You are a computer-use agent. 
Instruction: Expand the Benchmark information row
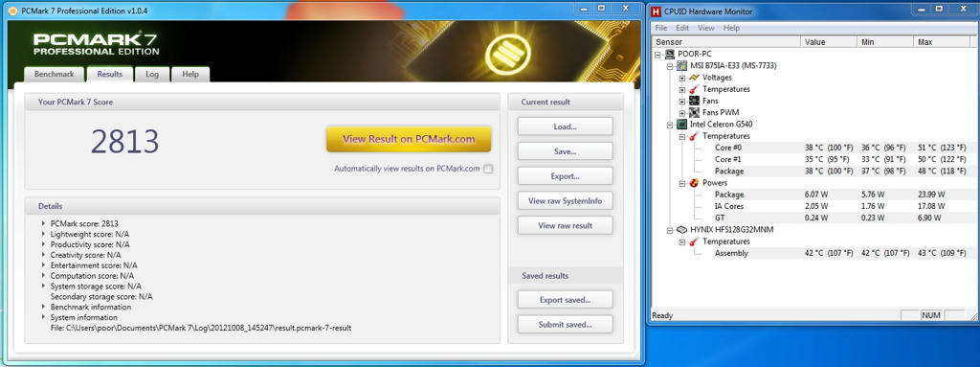pos(43,307)
